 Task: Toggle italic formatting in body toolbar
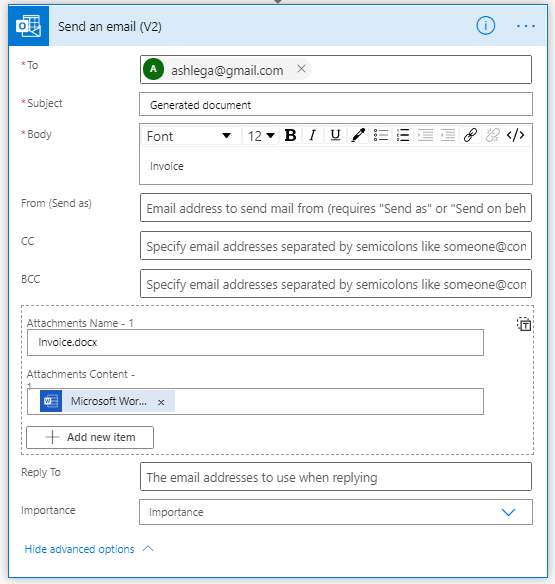coord(313,135)
